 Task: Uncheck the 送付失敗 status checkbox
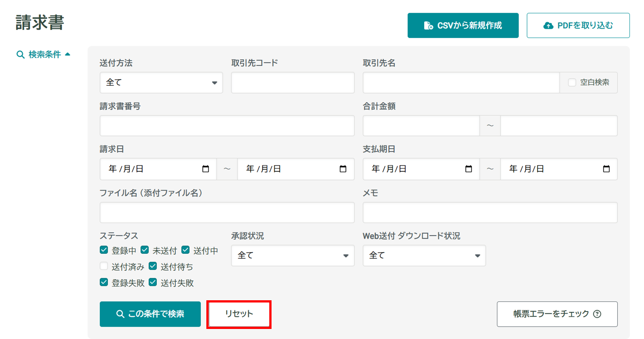coord(153,282)
